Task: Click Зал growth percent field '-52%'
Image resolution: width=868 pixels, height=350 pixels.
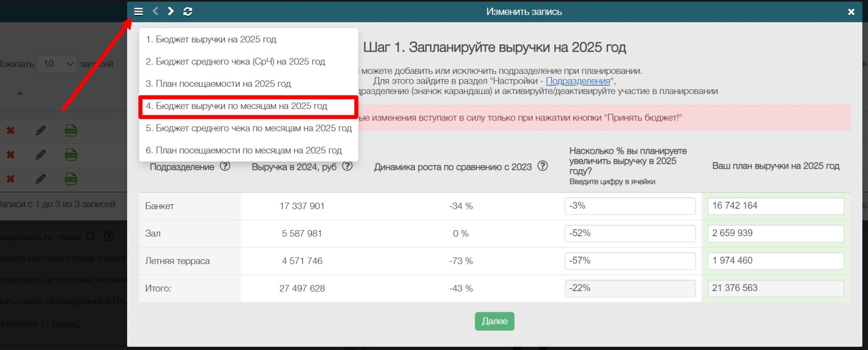Action: coord(630,233)
